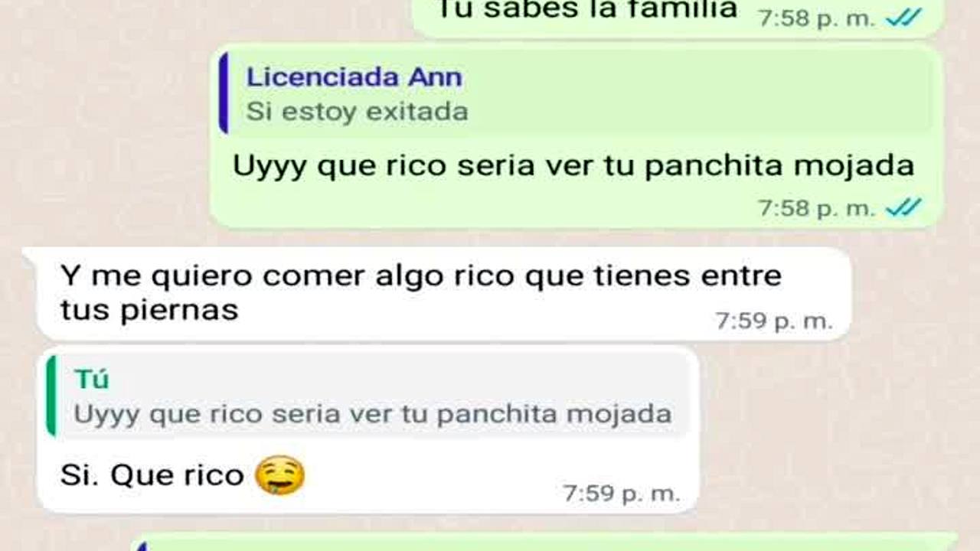Tap green accent bar of the Tú quote
Viewport: 980px width, 551px height.
click(51, 396)
